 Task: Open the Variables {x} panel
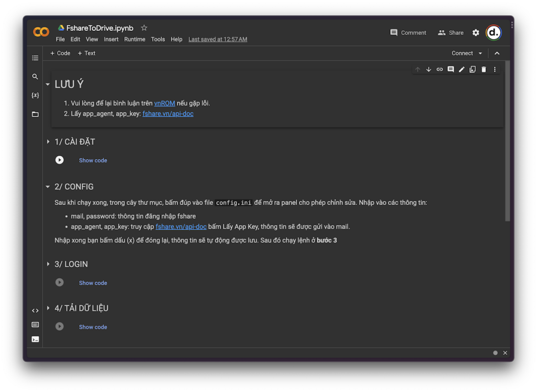(35, 95)
